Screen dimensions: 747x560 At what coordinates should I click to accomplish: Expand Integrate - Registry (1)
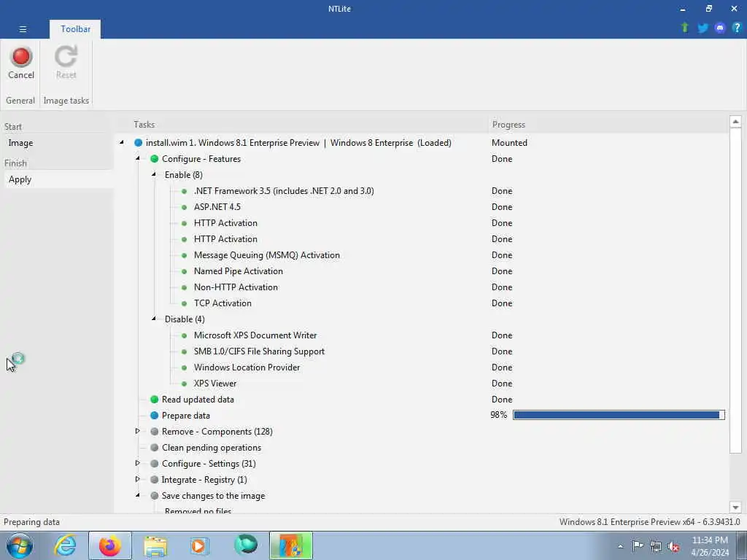(138, 480)
